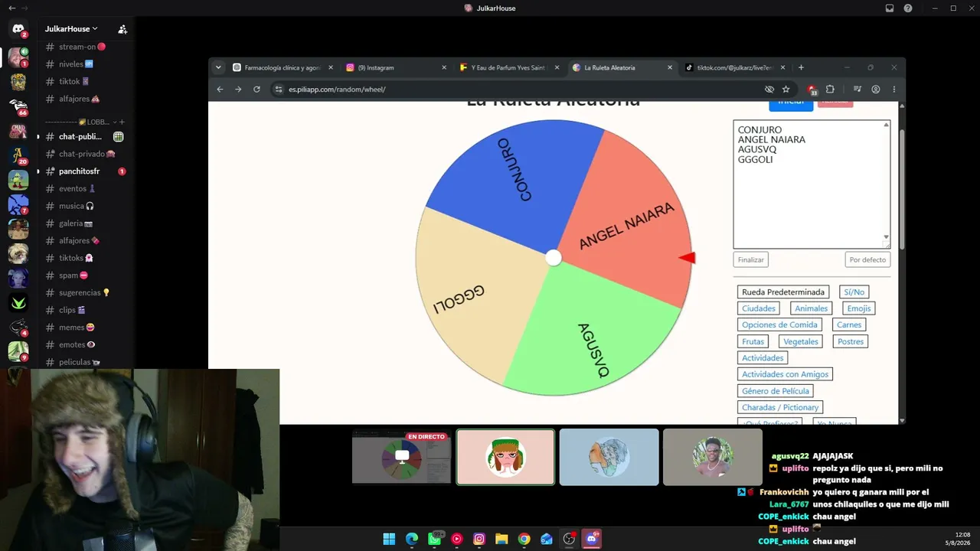Open the browser extensions puzzle icon
This screenshot has height=551, width=980.
[830, 90]
